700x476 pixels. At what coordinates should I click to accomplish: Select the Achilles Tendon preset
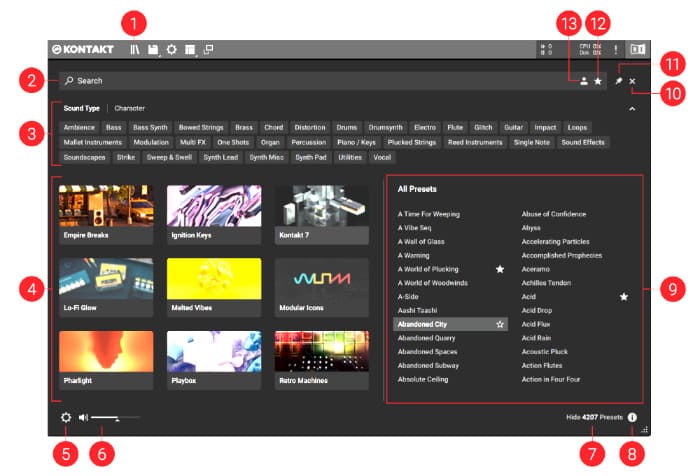pyautogui.click(x=546, y=283)
